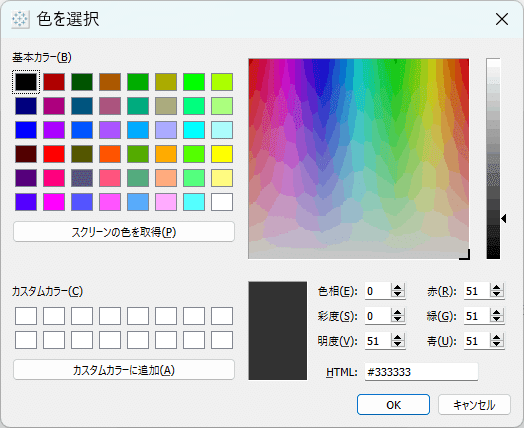Pick the dark red top-row swatch
The width and height of the screenshot is (524, 428).
coord(54,82)
